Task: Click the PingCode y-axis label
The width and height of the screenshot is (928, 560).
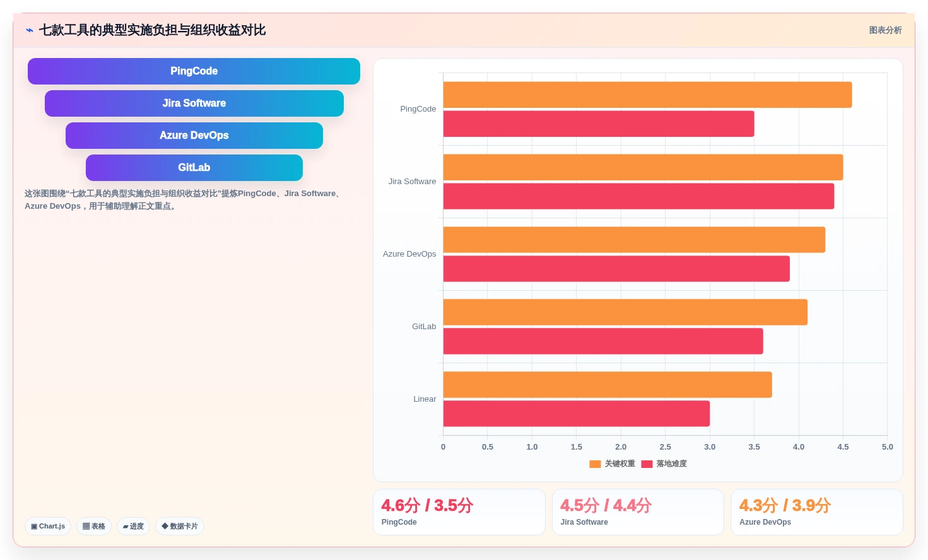Action: pyautogui.click(x=418, y=109)
